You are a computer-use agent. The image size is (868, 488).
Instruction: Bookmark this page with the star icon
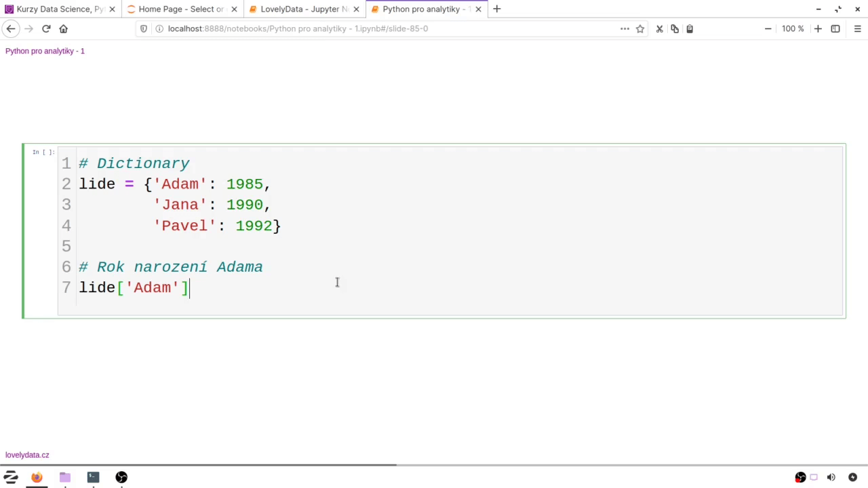[x=640, y=28]
